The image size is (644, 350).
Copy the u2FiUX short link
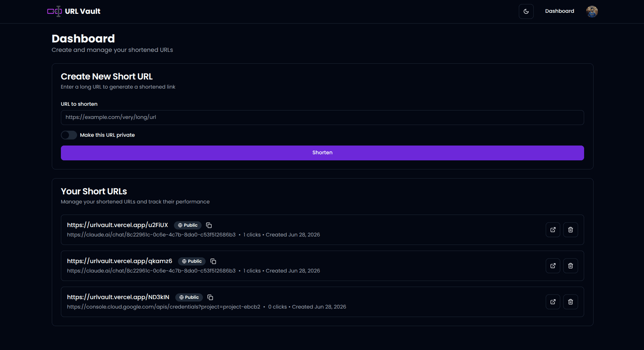pyautogui.click(x=209, y=225)
